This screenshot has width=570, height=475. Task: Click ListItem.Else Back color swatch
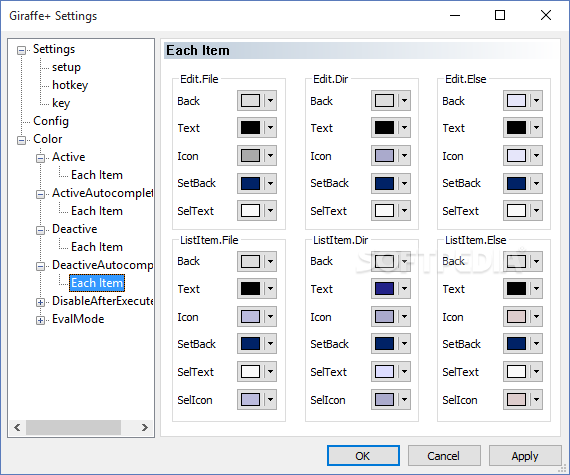tap(516, 261)
